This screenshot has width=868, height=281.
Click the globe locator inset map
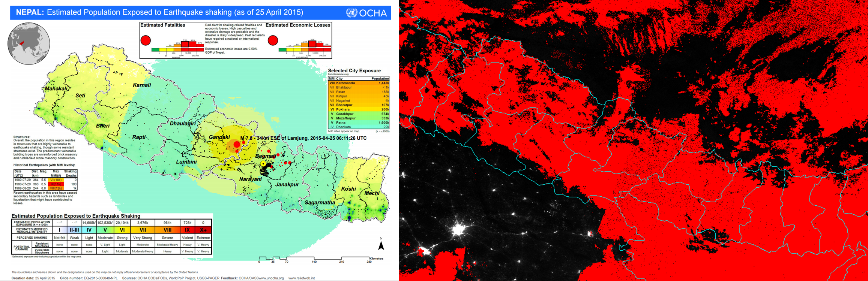[29, 43]
